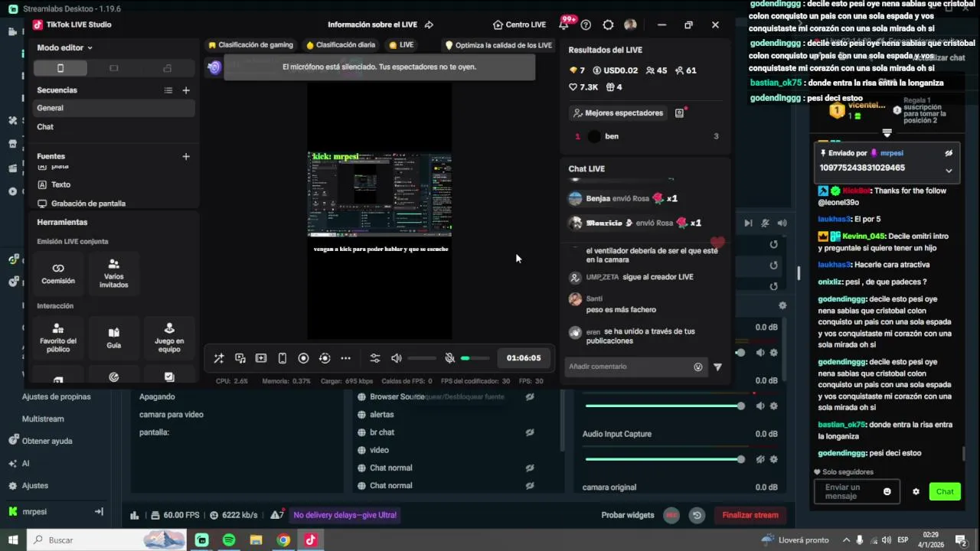Expand the Modo editor dropdown
The height and width of the screenshot is (551, 980).
pyautogui.click(x=65, y=47)
